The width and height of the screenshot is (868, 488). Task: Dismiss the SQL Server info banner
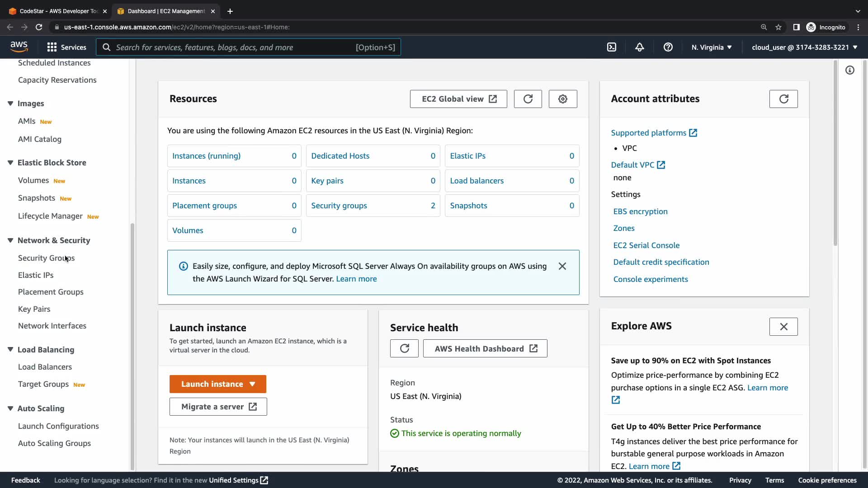[x=562, y=266]
